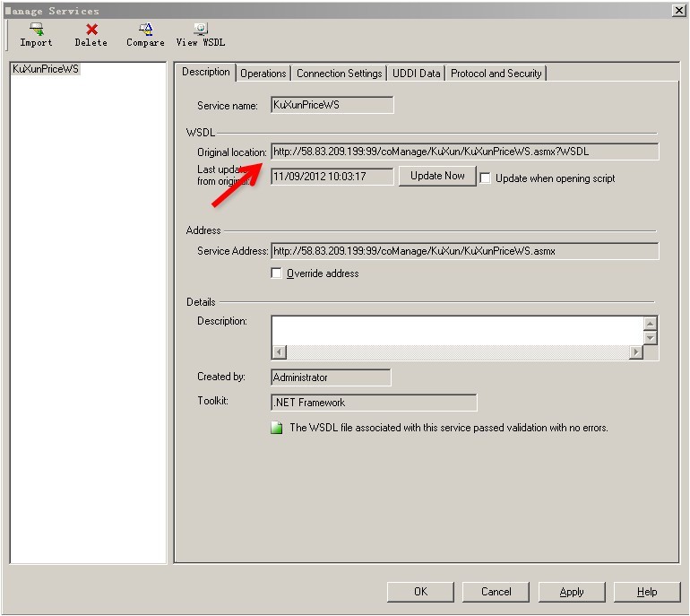Click the Compare toolbar icon
690x616 pixels.
(146, 30)
